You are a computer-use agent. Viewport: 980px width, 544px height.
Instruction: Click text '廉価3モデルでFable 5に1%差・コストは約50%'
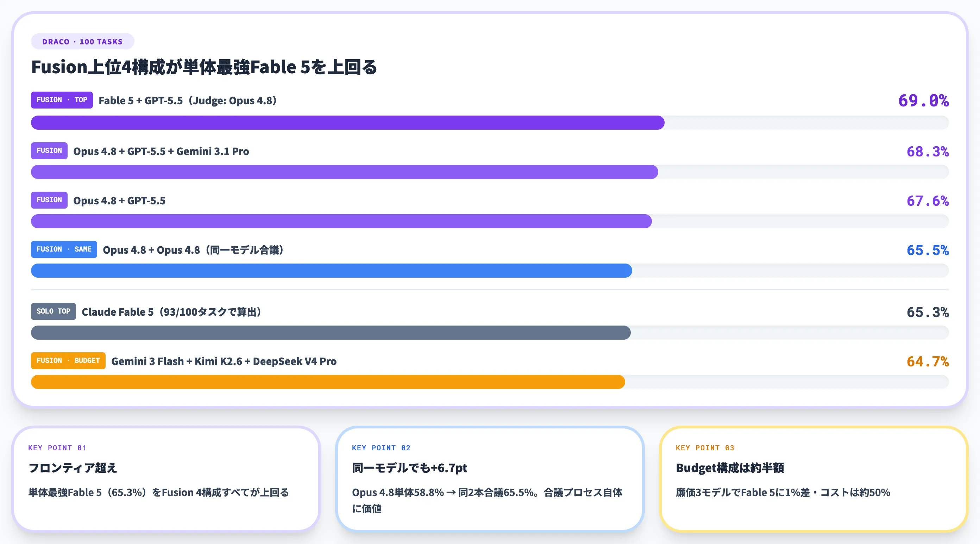pos(783,493)
